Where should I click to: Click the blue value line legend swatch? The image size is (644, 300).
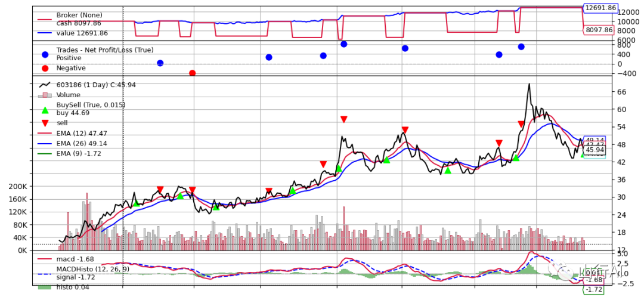point(45,33)
